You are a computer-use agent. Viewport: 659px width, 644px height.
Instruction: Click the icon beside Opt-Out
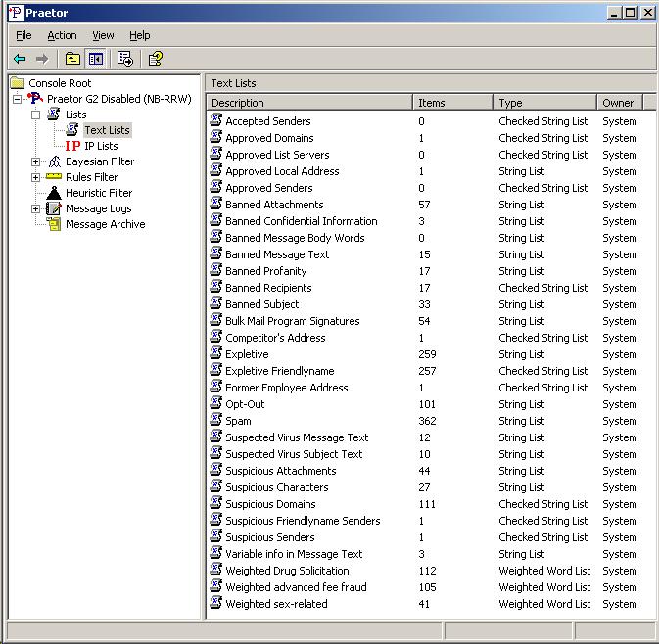point(216,403)
